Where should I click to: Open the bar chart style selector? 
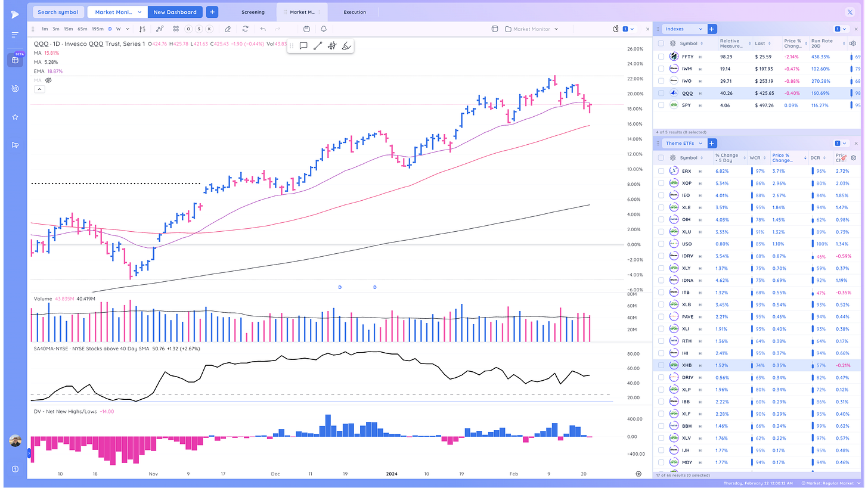click(x=142, y=29)
